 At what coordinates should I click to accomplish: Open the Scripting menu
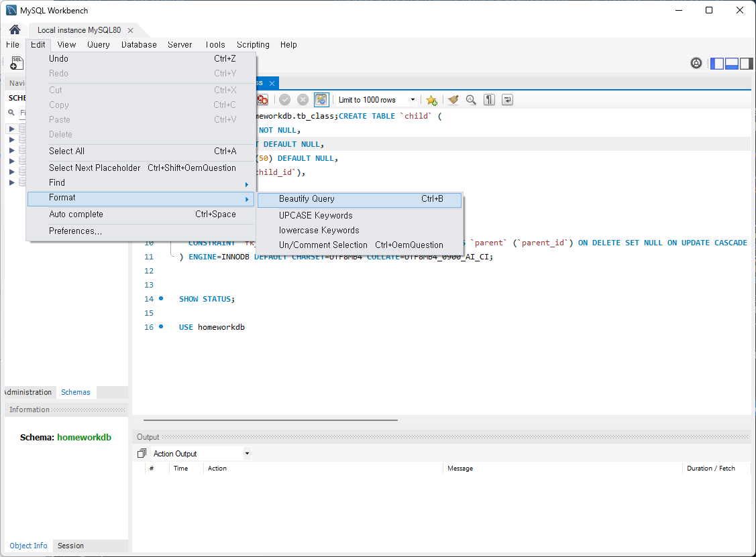click(x=253, y=45)
